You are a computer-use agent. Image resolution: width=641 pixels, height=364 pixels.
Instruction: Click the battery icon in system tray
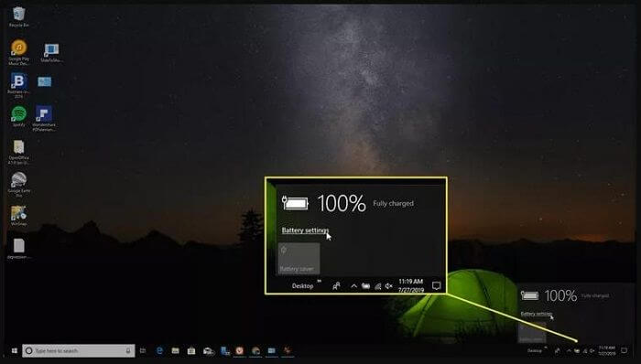point(577,350)
